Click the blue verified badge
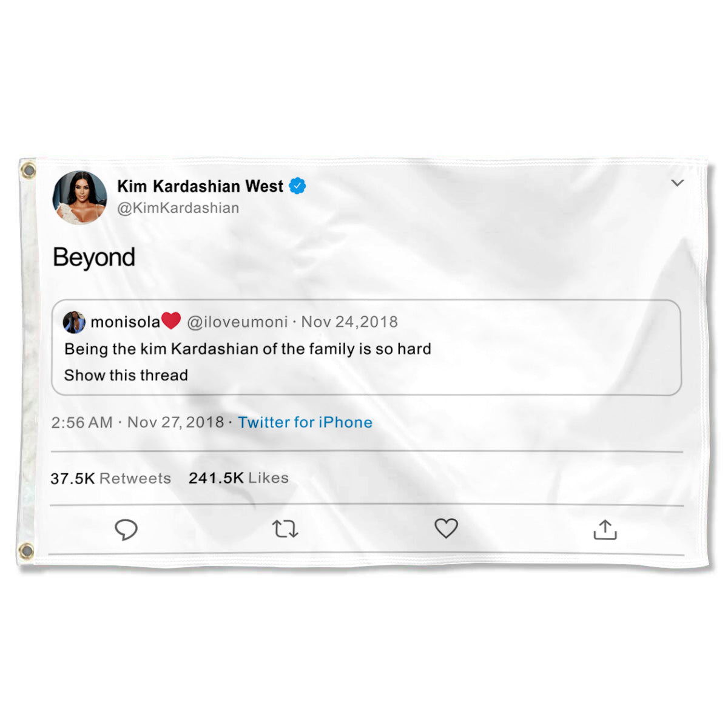The height and width of the screenshot is (728, 728). [x=297, y=186]
